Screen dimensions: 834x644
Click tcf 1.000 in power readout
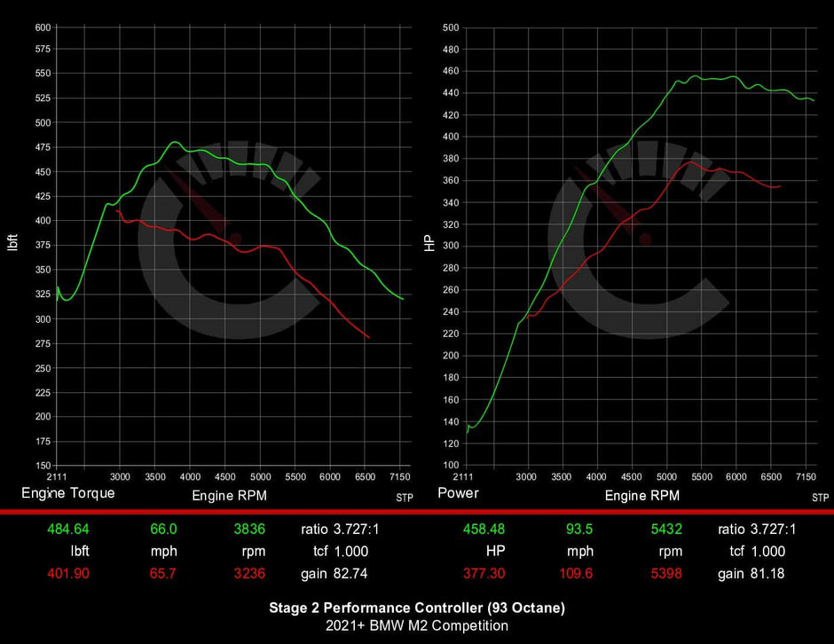[x=758, y=551]
